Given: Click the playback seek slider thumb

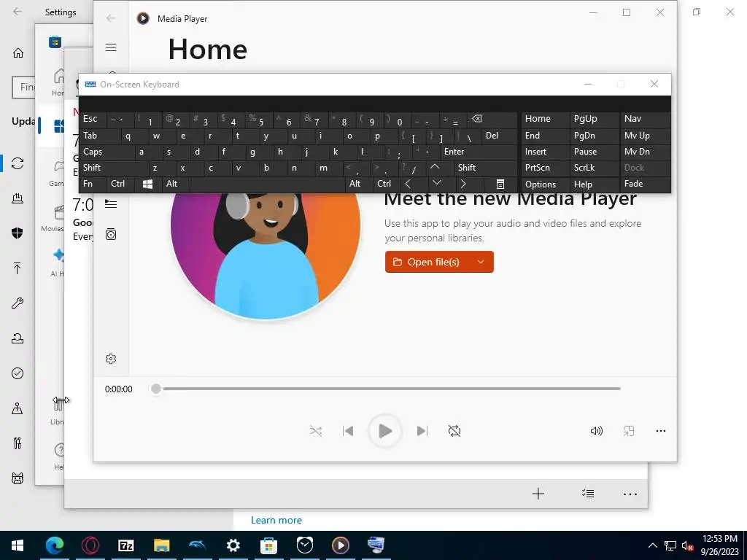Looking at the screenshot, I should 156,389.
